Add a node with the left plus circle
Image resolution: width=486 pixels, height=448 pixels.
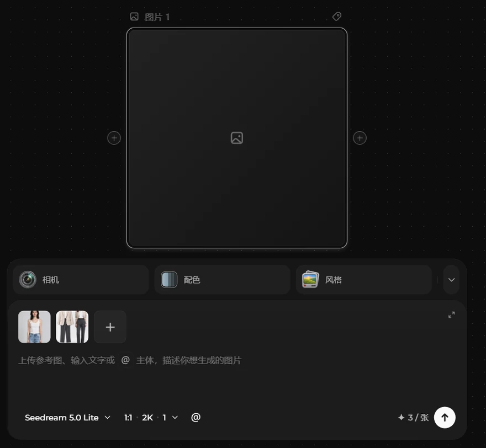pyautogui.click(x=114, y=138)
